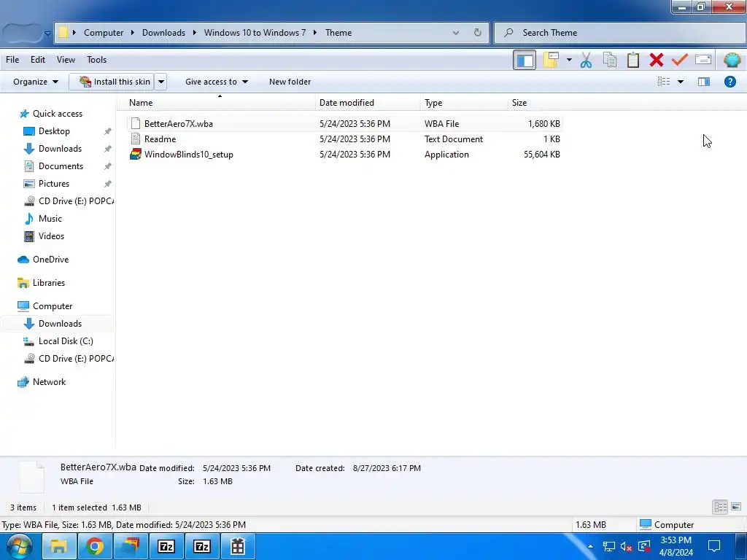Click New folder button
747x560 pixels.
click(290, 82)
